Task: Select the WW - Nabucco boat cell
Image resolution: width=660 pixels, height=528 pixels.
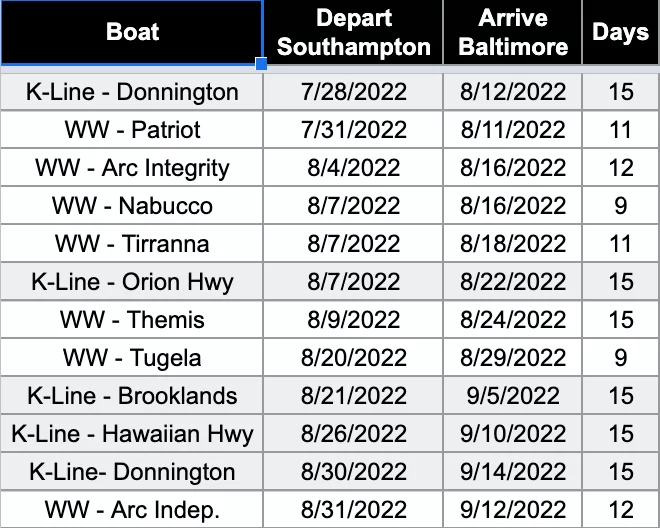Action: tap(132, 206)
